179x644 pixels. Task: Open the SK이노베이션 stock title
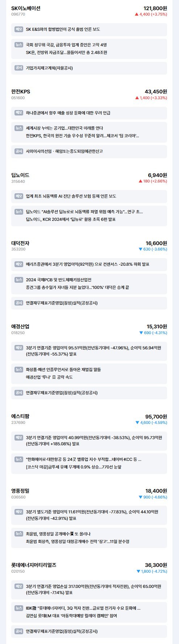pyautogui.click(x=26, y=8)
